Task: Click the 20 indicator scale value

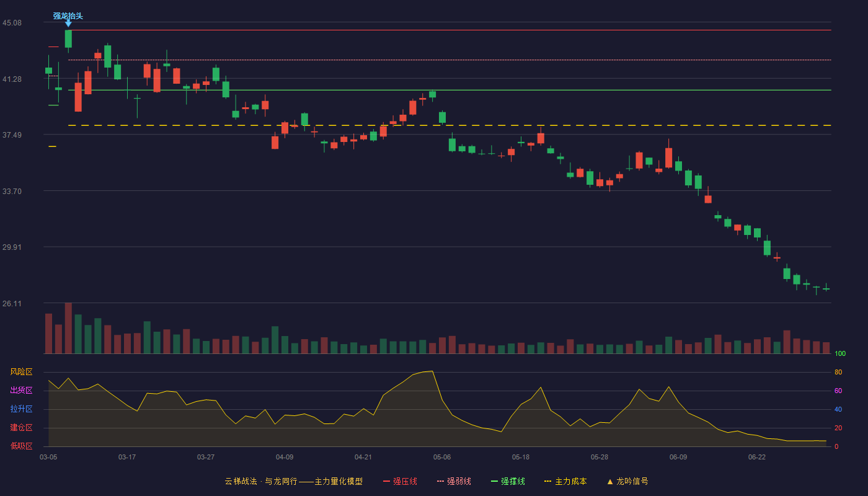Action: point(838,428)
